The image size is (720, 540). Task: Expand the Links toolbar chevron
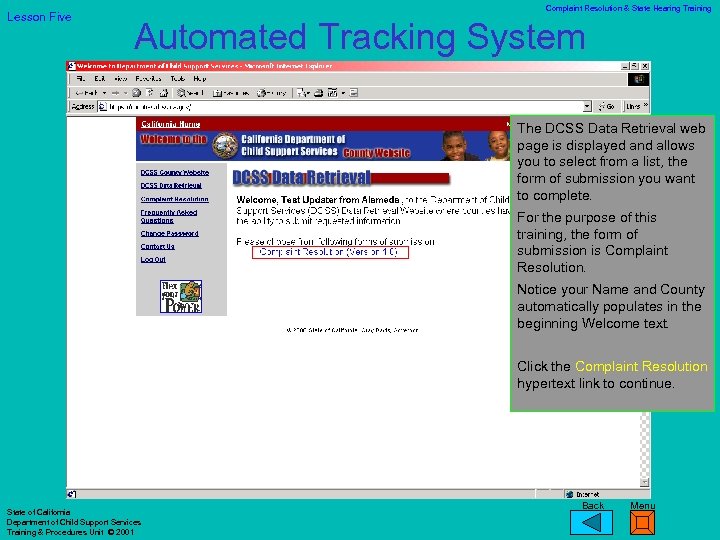[x=646, y=106]
